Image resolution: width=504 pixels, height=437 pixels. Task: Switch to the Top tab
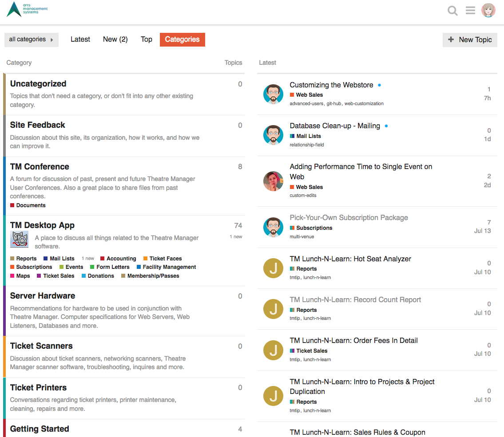coord(146,39)
